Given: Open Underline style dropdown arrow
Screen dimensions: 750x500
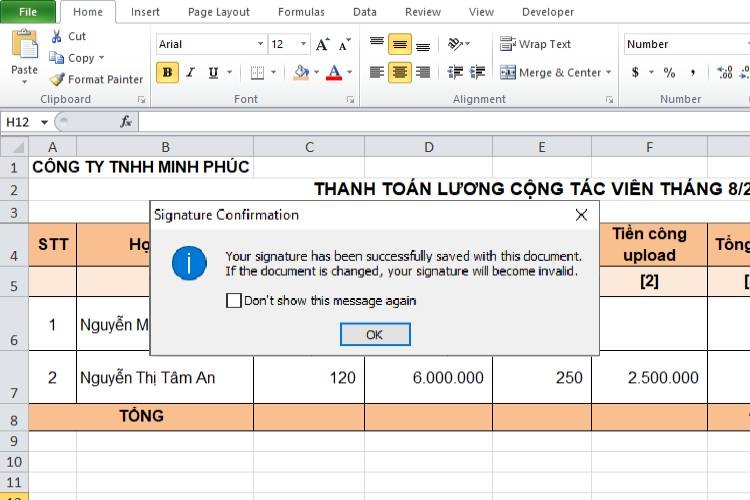Looking at the screenshot, I should pyautogui.click(x=230, y=72).
